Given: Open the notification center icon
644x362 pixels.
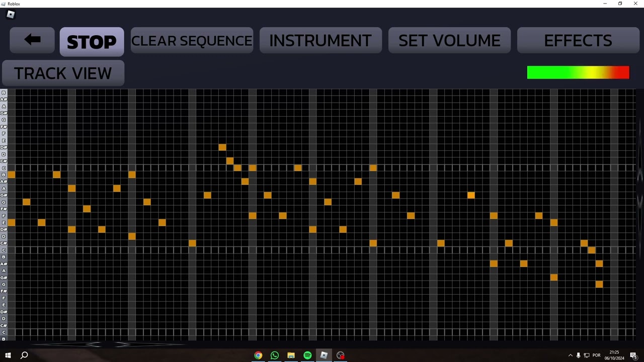Looking at the screenshot, I should click(633, 355).
